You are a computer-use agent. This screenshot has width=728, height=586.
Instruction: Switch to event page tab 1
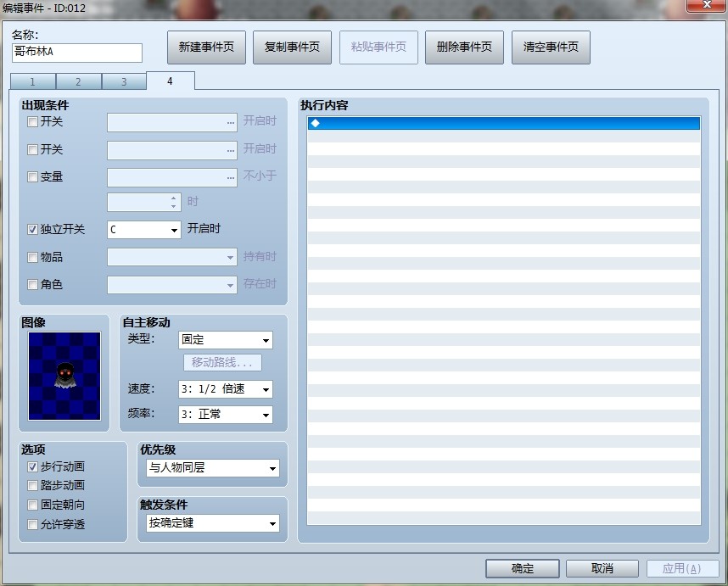coord(32,81)
